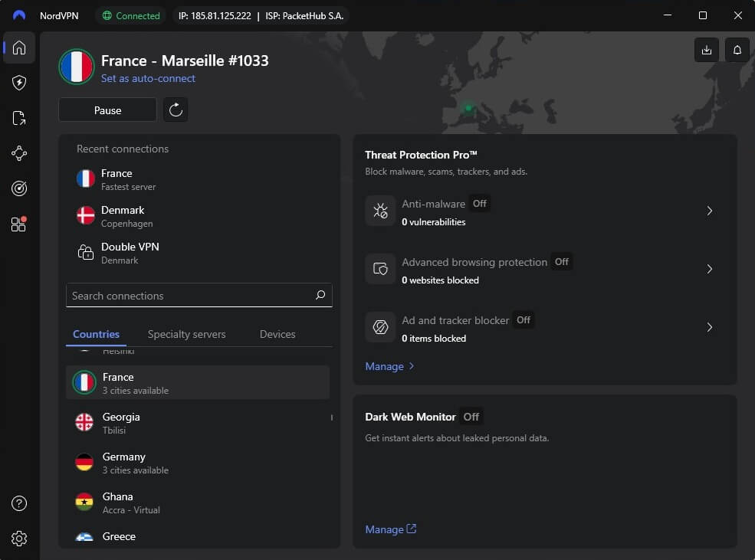
Task: Click the 0 websites blocked text
Action: [x=440, y=280]
